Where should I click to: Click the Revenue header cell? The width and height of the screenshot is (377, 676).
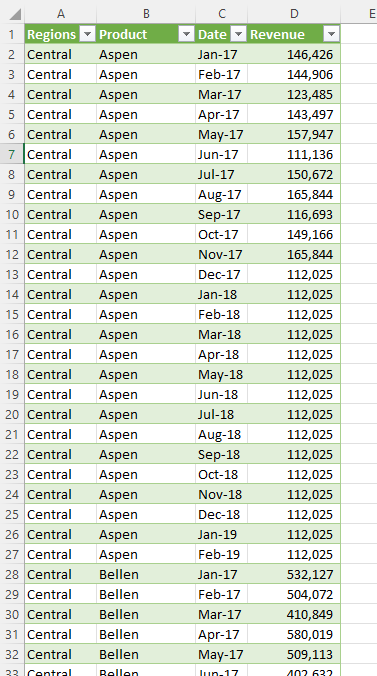click(x=294, y=34)
